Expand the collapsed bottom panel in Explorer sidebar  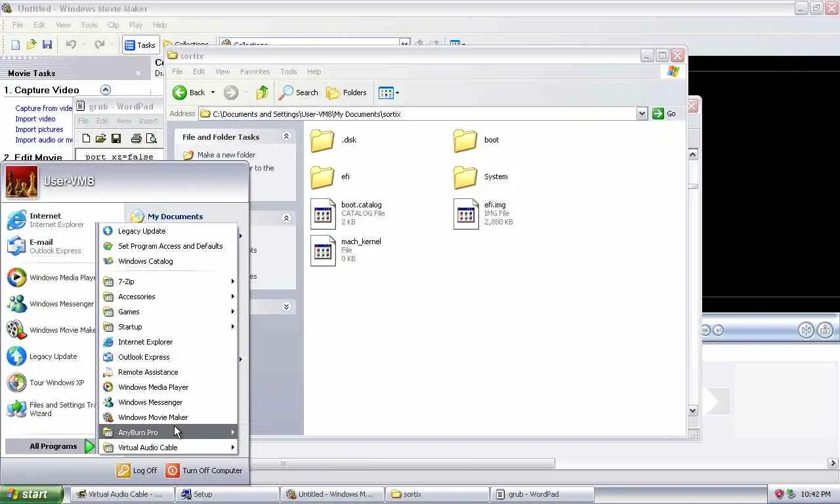click(x=286, y=306)
